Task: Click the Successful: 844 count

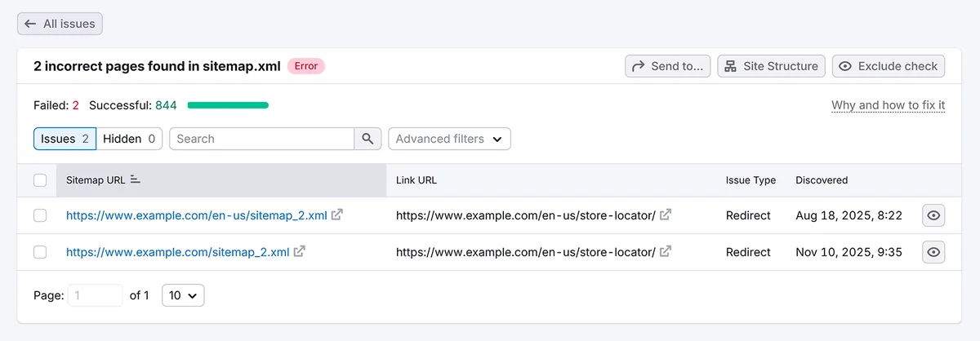Action: 133,105
